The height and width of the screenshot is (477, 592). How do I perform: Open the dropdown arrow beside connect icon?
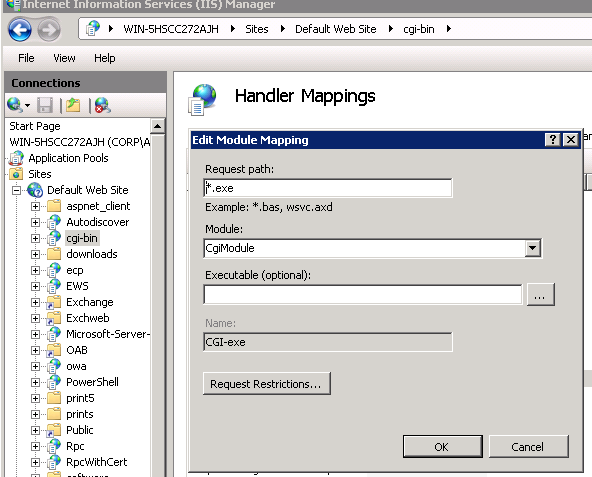[x=28, y=105]
